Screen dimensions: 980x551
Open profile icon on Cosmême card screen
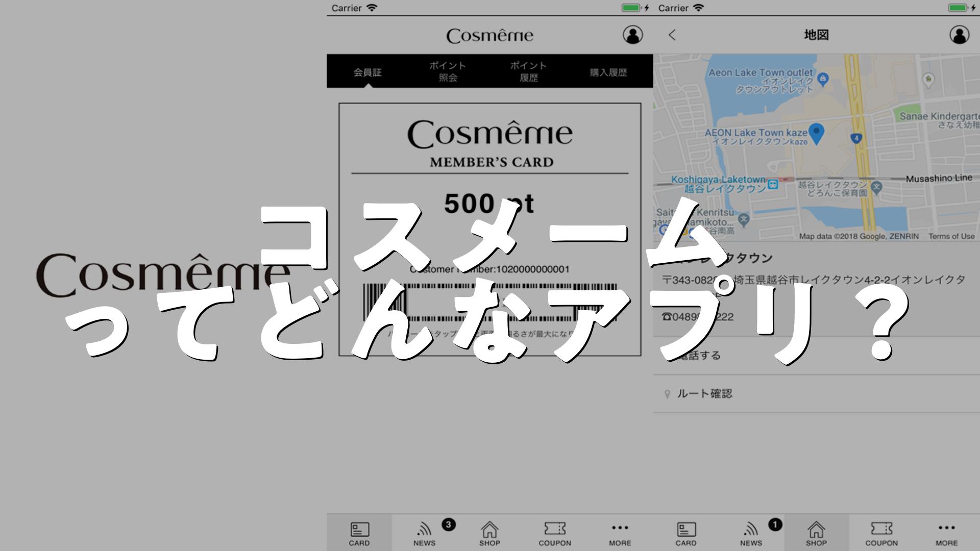pos(632,35)
